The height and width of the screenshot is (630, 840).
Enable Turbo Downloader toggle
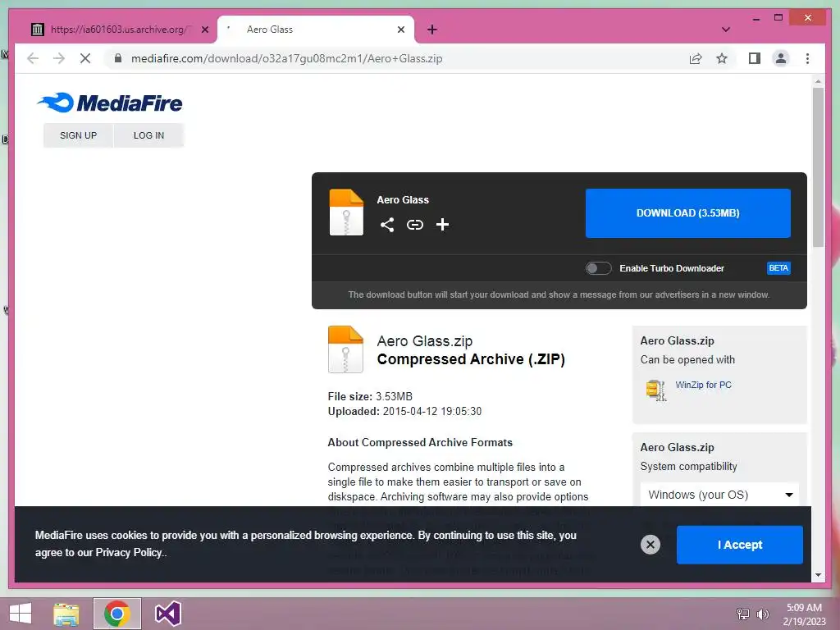[598, 268]
